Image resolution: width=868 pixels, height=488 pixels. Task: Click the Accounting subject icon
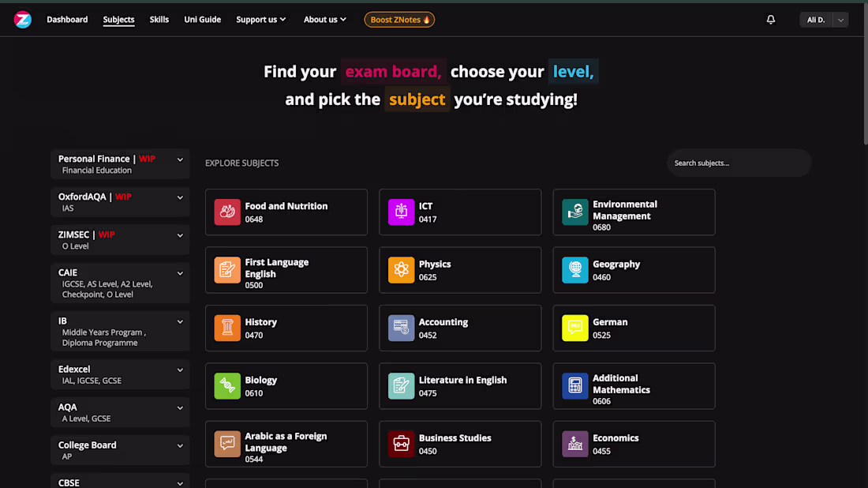[401, 328]
